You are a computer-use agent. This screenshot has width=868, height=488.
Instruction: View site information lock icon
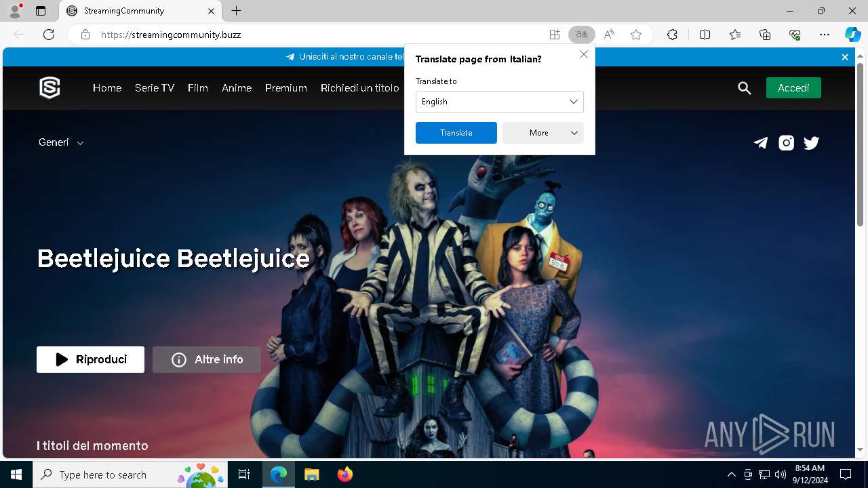[85, 35]
